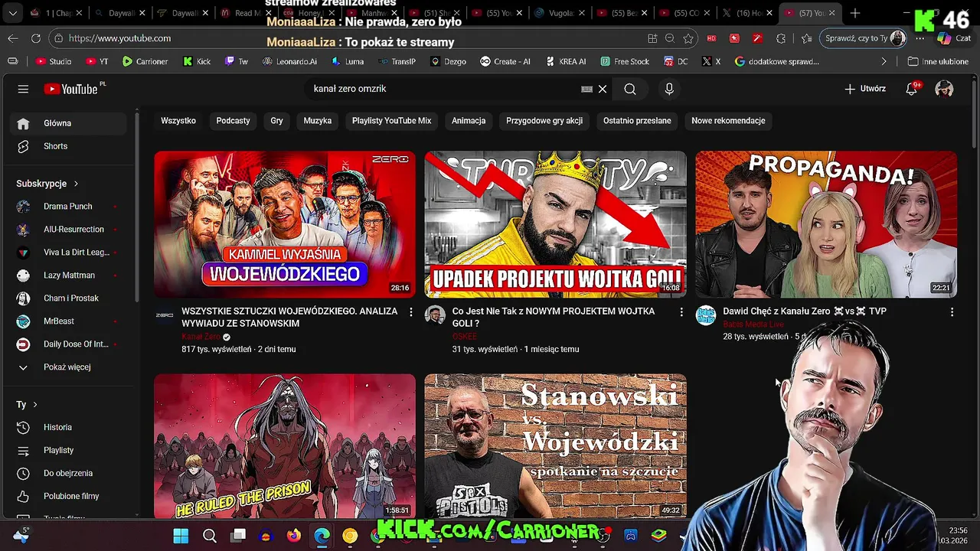Open Historia in the sidebar
This screenshot has height=551, width=980.
point(69,428)
